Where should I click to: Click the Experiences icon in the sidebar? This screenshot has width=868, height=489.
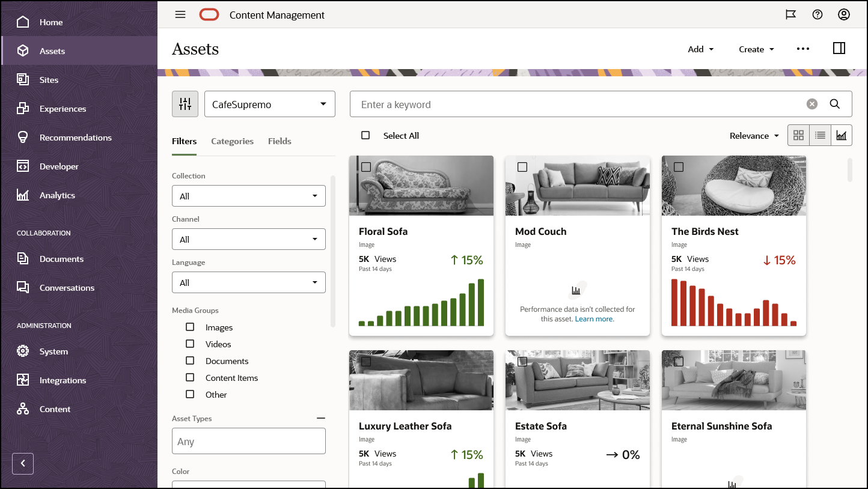[x=23, y=109]
